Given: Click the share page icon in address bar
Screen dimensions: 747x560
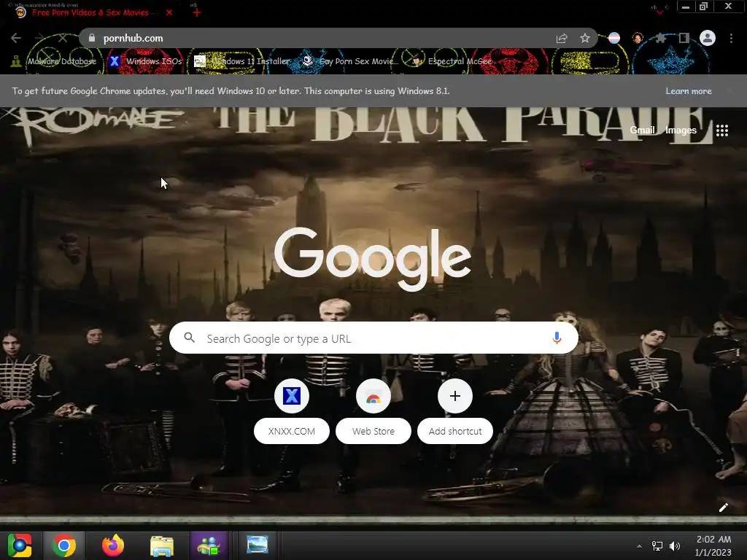Looking at the screenshot, I should (x=562, y=39).
